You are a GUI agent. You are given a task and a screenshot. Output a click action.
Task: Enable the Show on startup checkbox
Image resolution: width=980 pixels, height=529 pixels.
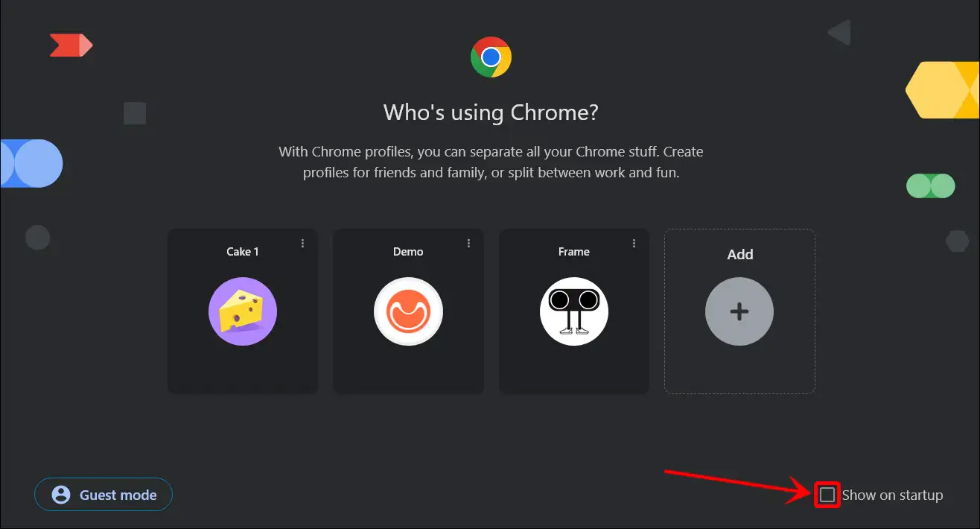(827, 495)
